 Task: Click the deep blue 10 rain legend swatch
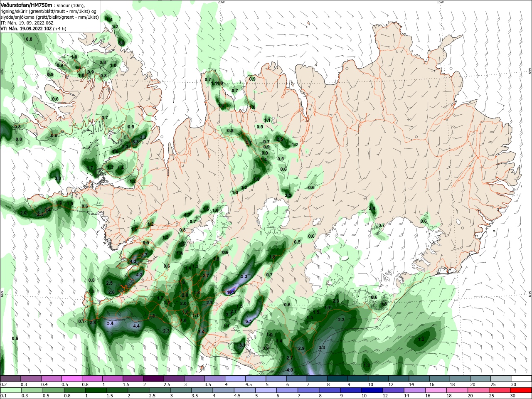[372, 390]
